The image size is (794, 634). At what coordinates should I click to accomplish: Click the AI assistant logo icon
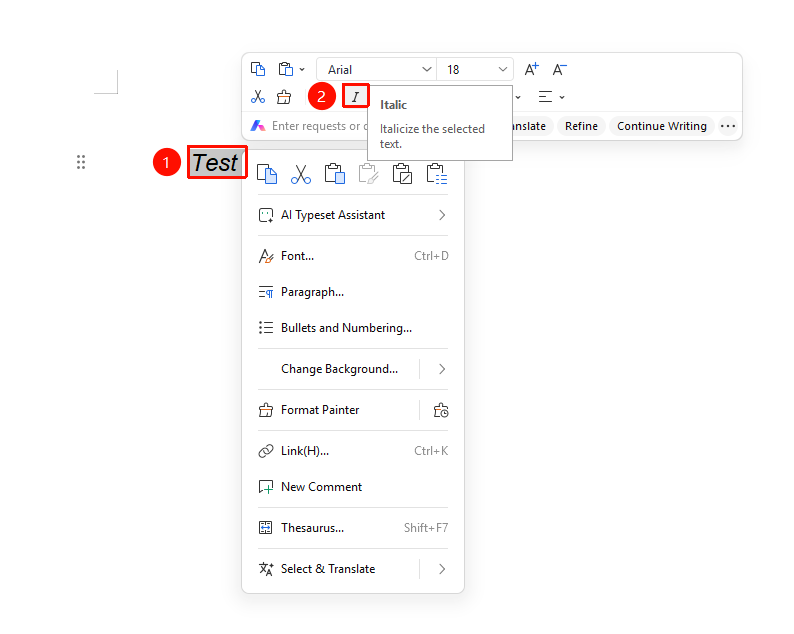[258, 126]
